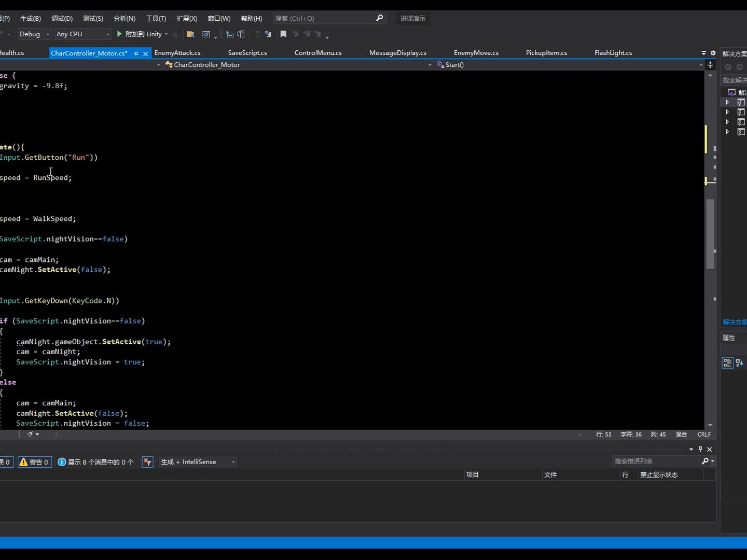Click the increase line indent icon
The image size is (747, 560).
coord(242,35)
